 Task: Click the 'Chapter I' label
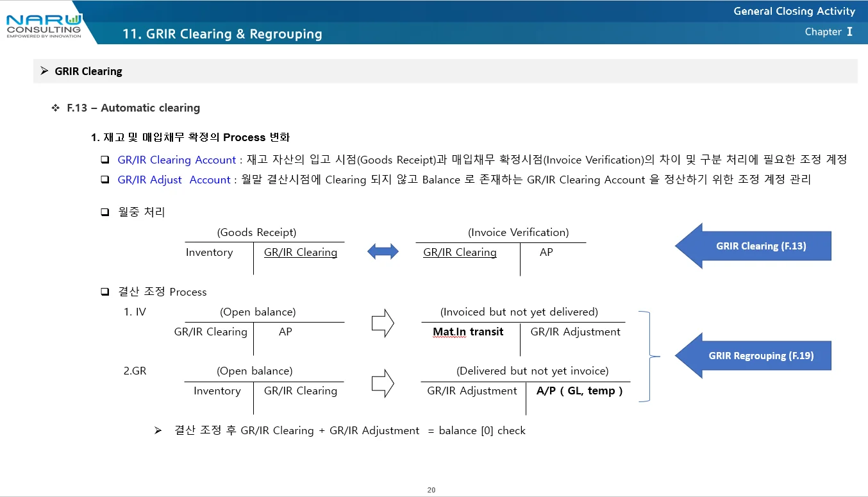[x=829, y=31]
